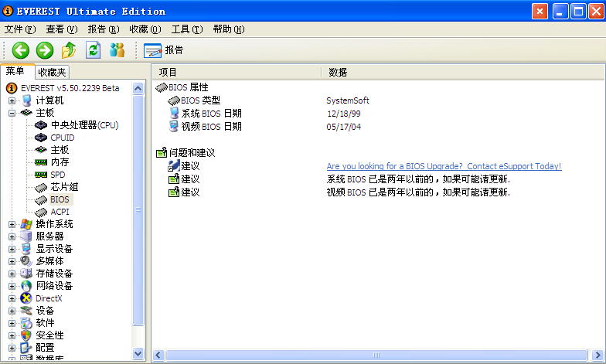
Task: Select the CPUID chip icon
Action: pos(40,138)
